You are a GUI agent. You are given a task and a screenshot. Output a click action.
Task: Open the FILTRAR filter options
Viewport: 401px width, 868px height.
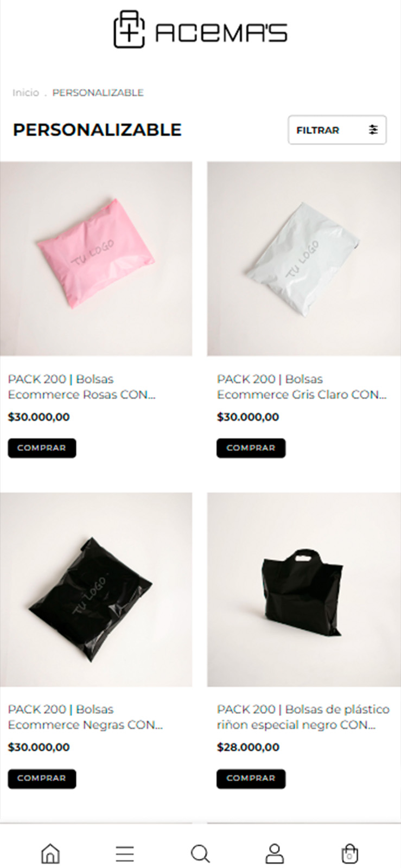pyautogui.click(x=337, y=130)
